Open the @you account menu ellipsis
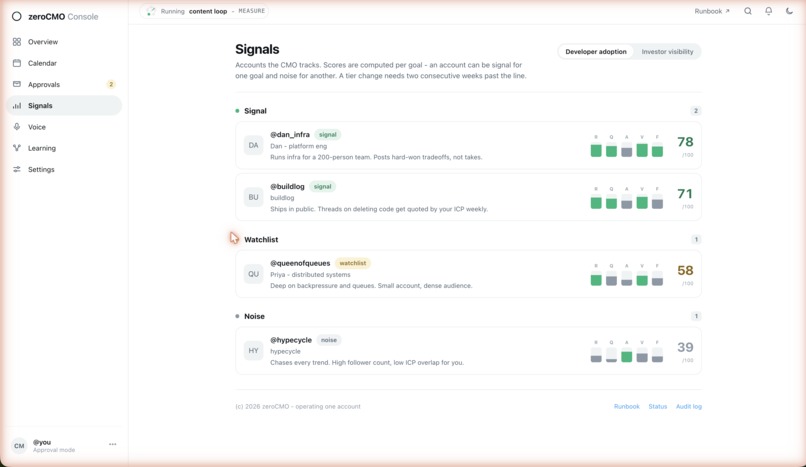806x467 pixels. pos(113,444)
